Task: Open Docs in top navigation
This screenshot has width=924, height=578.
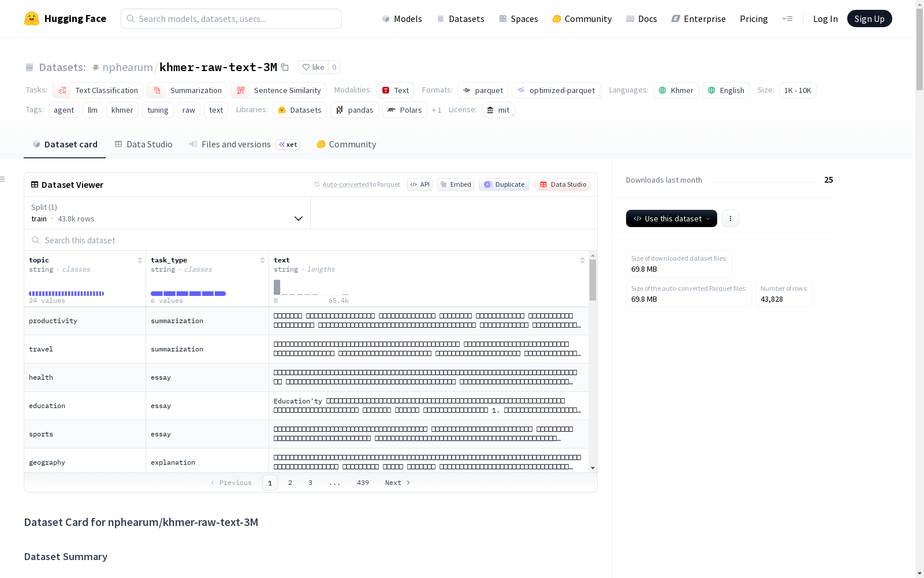Action: [x=642, y=18]
